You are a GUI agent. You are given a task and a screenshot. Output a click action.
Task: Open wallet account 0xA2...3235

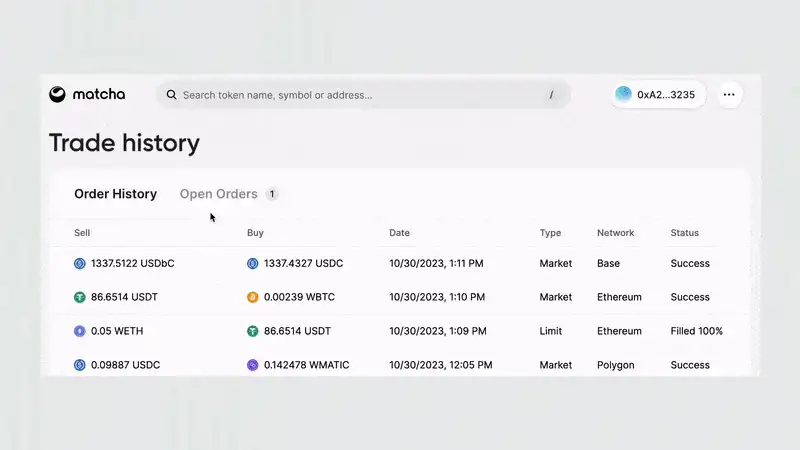(x=658, y=94)
